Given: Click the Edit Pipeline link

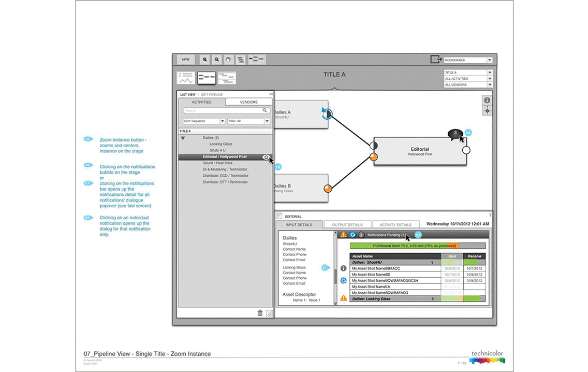Looking at the screenshot, I should pyautogui.click(x=212, y=95).
